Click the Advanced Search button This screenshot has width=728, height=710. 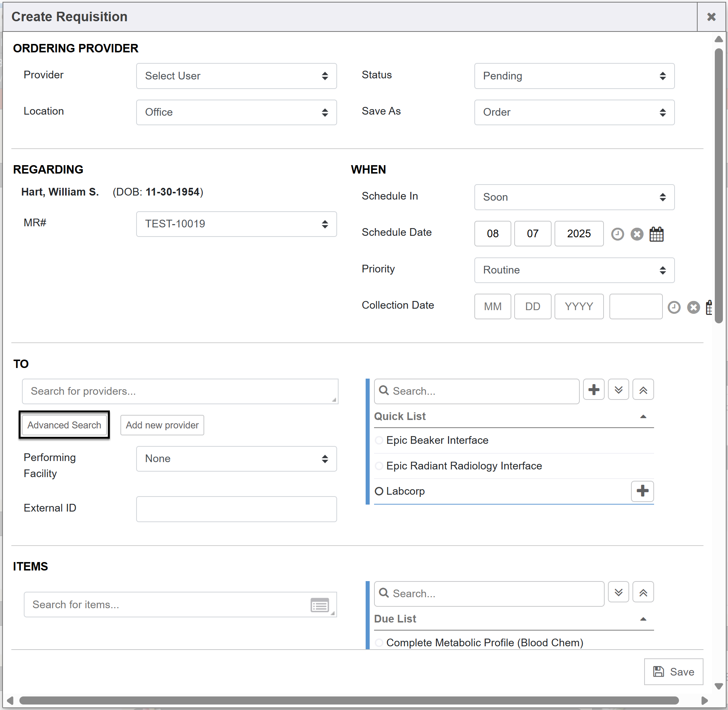(64, 425)
